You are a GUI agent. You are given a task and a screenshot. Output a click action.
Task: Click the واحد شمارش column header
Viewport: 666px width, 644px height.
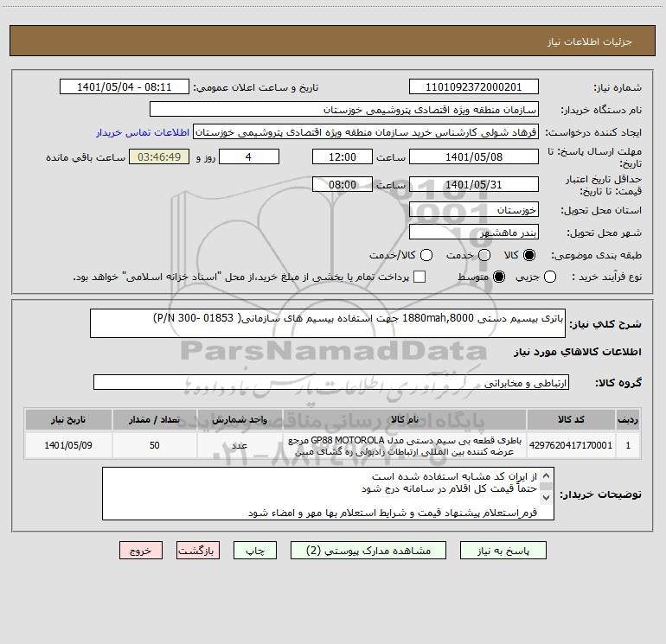pos(240,420)
